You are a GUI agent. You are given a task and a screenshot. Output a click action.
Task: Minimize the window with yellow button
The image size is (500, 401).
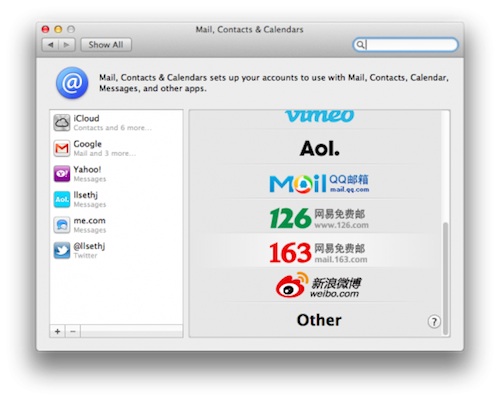pyautogui.click(x=58, y=29)
